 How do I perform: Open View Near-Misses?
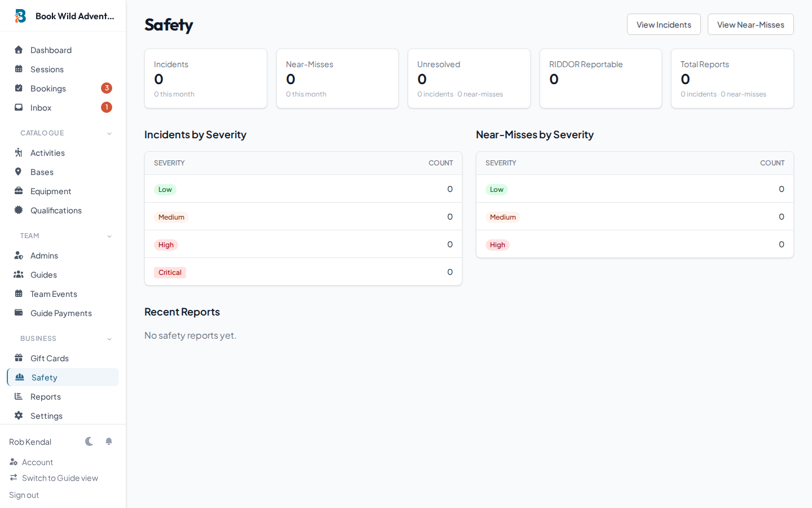(751, 24)
